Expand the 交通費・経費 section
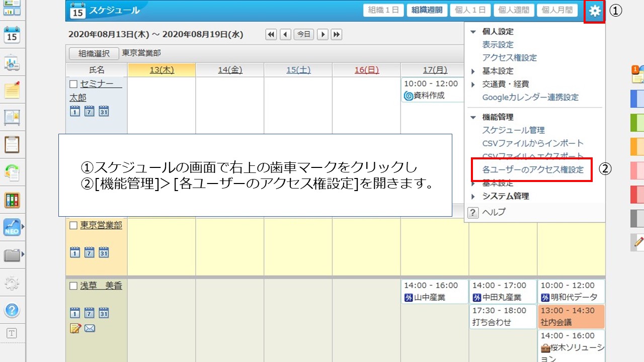644x362 pixels. 473,84
